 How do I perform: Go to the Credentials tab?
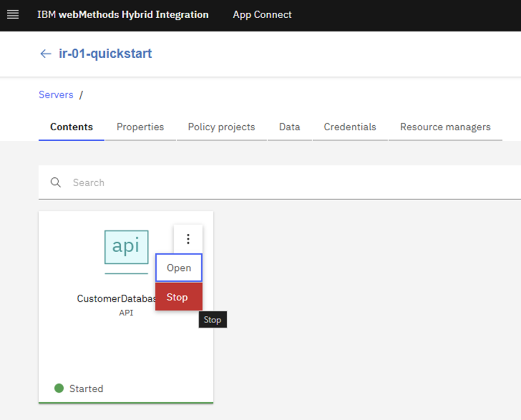[350, 127]
